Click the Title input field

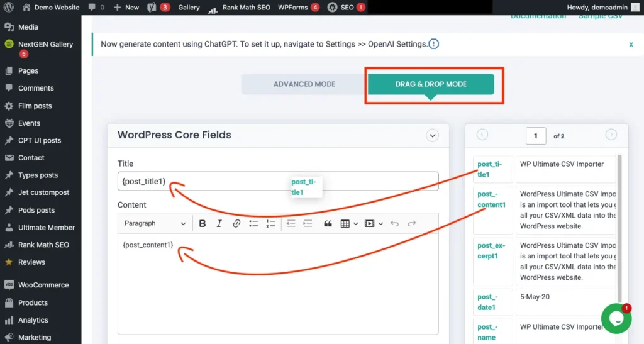pos(278,181)
